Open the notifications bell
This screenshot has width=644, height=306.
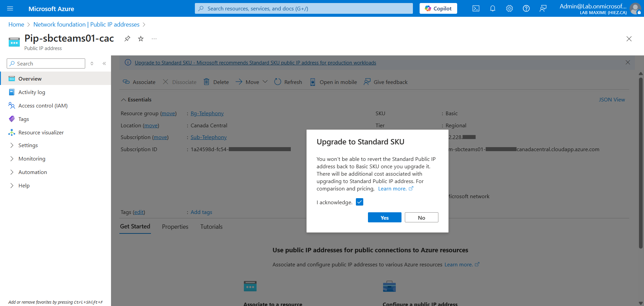(x=492, y=9)
